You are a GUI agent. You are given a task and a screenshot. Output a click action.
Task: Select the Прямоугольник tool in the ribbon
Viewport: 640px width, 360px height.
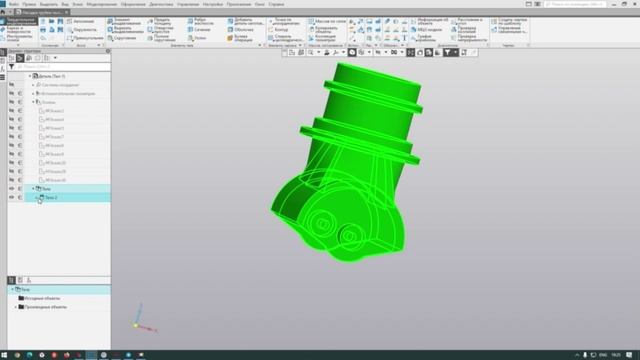(84, 38)
